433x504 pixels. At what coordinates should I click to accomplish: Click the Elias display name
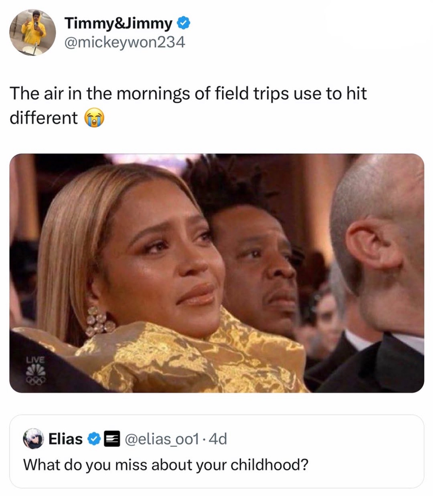[65, 438]
